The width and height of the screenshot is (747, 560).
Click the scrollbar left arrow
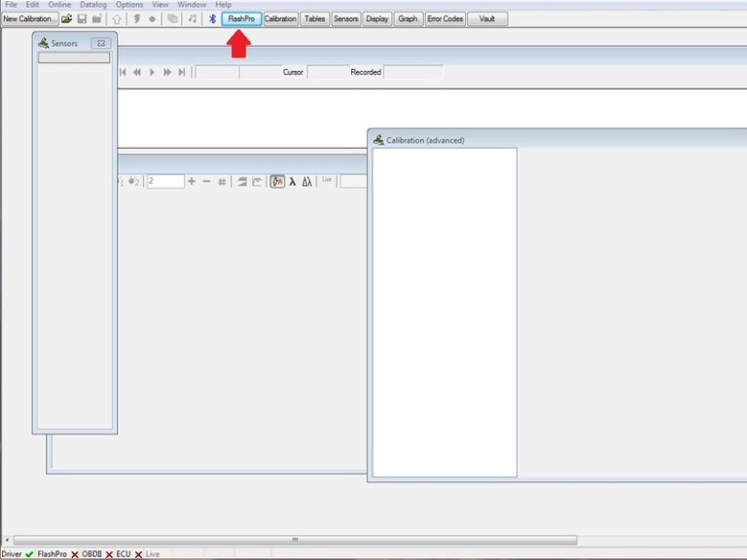click(x=7, y=540)
